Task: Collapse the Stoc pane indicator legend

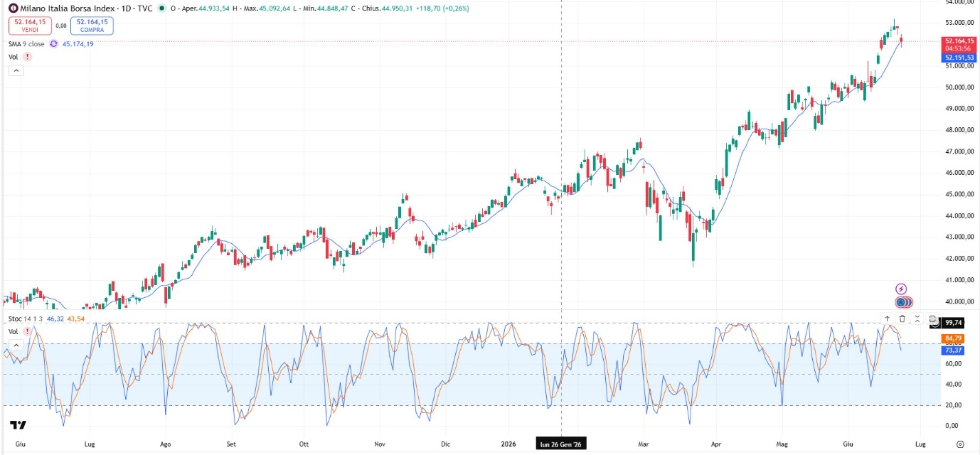Action: [17, 346]
